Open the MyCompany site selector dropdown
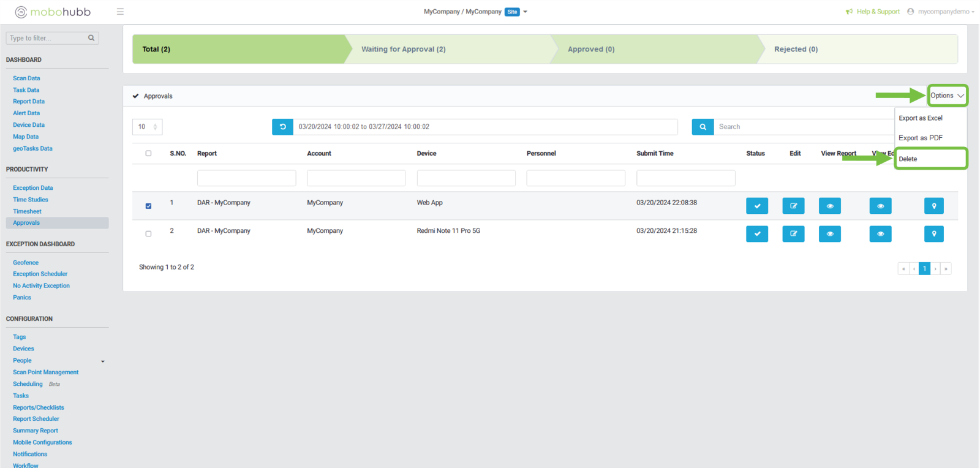The width and height of the screenshot is (980, 468). pyautogui.click(x=525, y=12)
